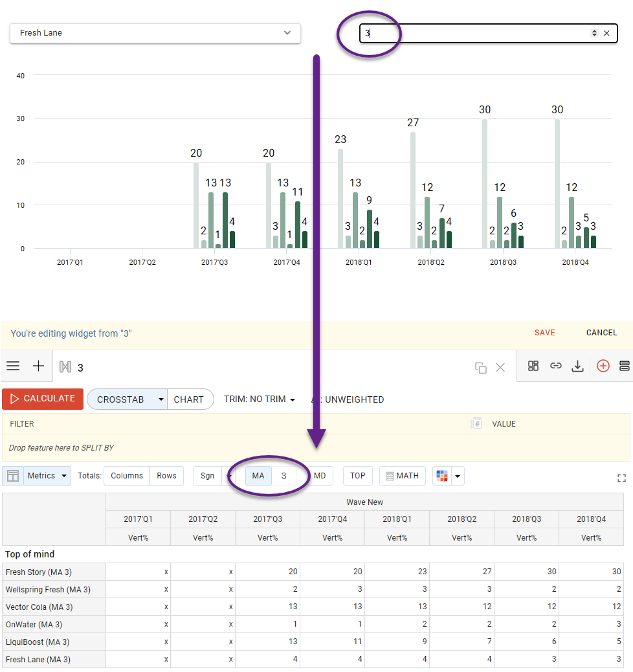
Task: Click the download icon
Action: pyautogui.click(x=577, y=366)
